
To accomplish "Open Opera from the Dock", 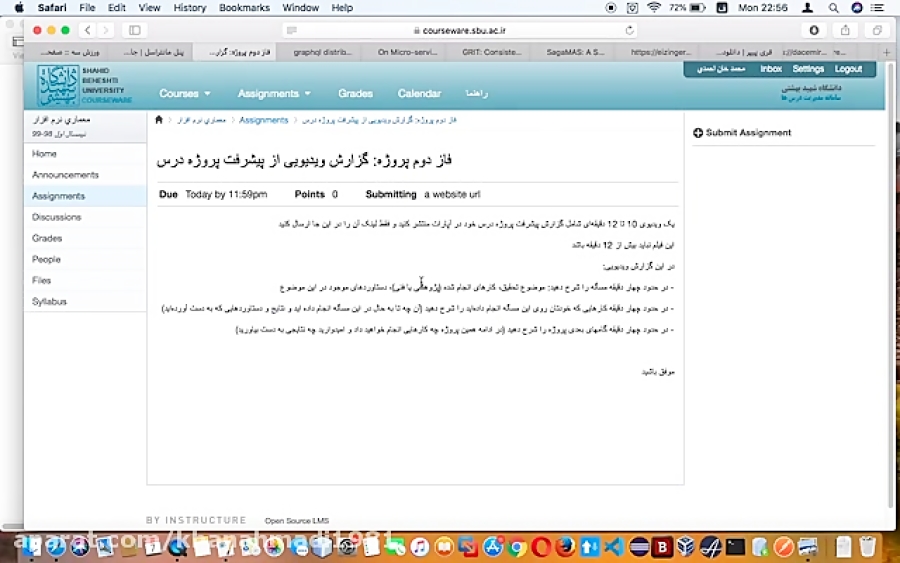I will (541, 546).
